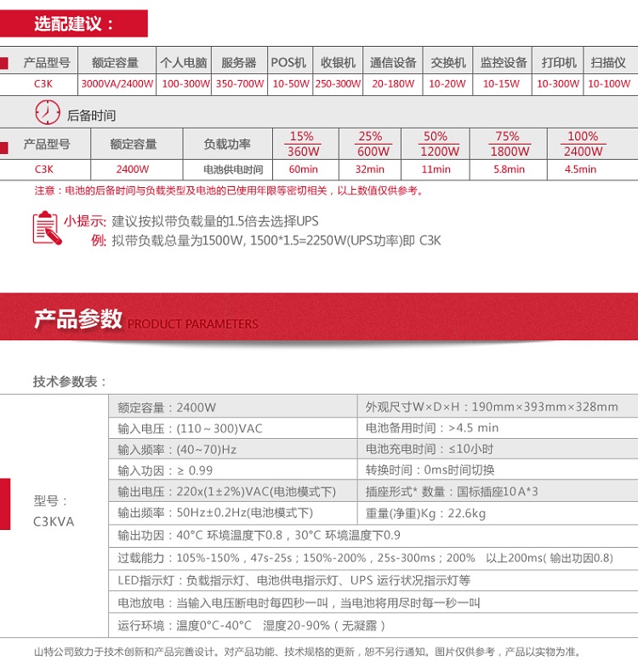Click the 25% 600W load header
This screenshot has height=672, width=638.
371,144
